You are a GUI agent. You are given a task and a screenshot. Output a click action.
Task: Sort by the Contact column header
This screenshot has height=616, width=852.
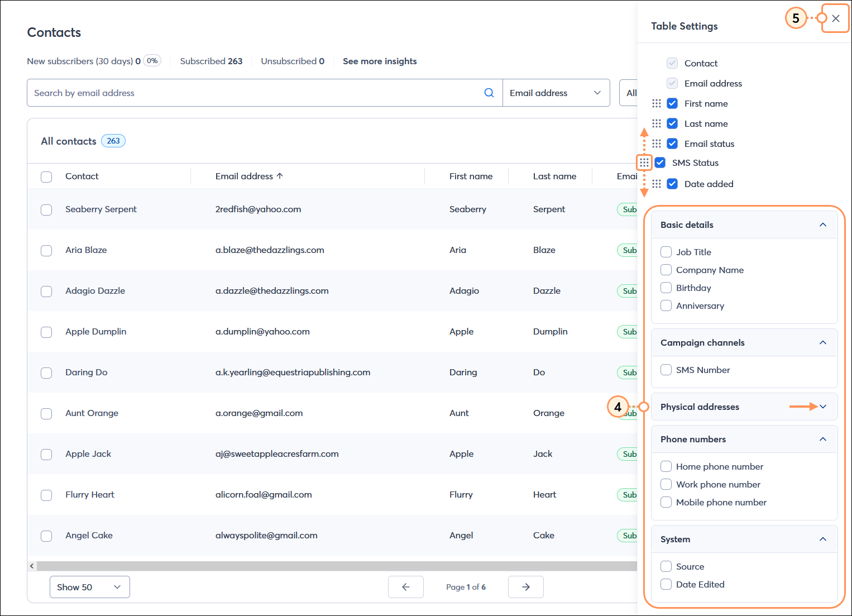click(82, 176)
